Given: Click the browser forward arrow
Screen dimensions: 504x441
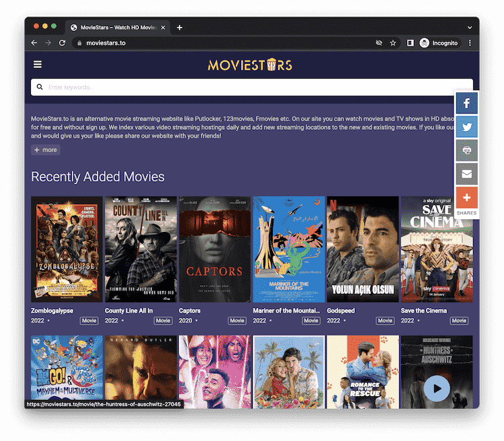Looking at the screenshot, I should click(48, 43).
